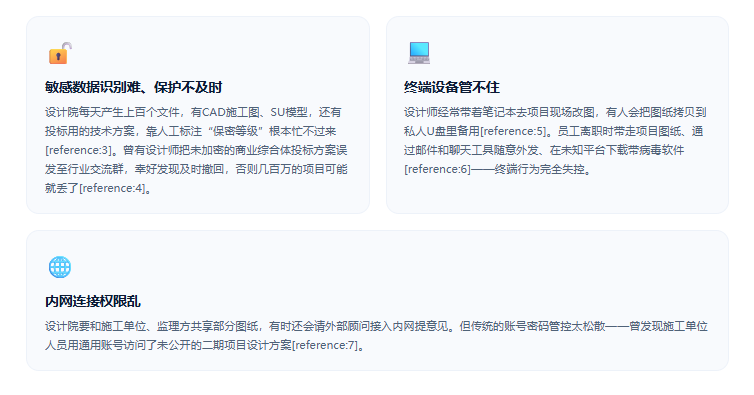The height and width of the screenshot is (395, 754).
Task: Select heading 内网连接权限乱
Action: click(93, 302)
